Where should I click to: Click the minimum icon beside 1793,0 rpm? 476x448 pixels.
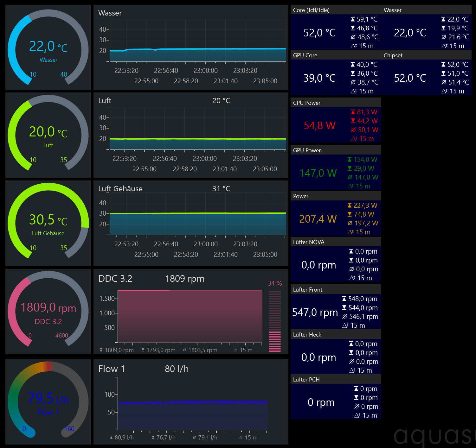pos(143,350)
